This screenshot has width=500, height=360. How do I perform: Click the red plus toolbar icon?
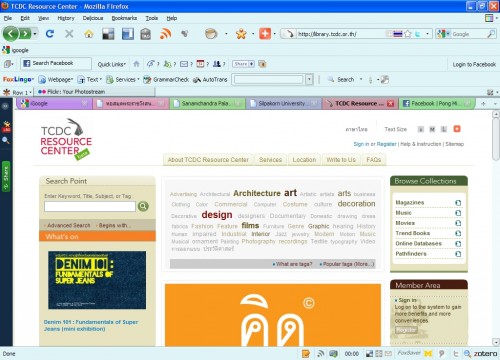click(x=265, y=34)
